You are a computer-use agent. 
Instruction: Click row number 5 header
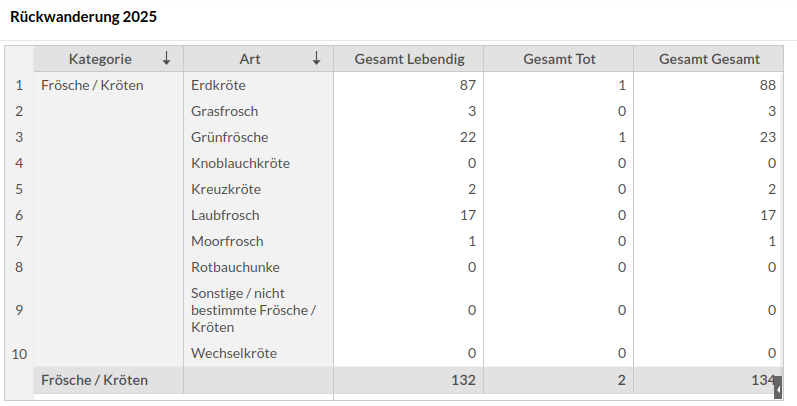click(x=19, y=189)
